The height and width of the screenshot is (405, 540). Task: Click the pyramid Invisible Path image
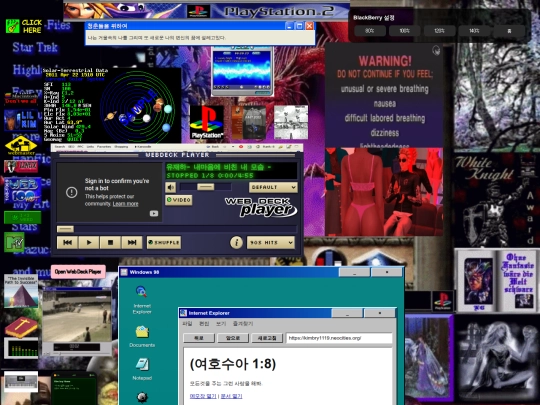pos(21,291)
